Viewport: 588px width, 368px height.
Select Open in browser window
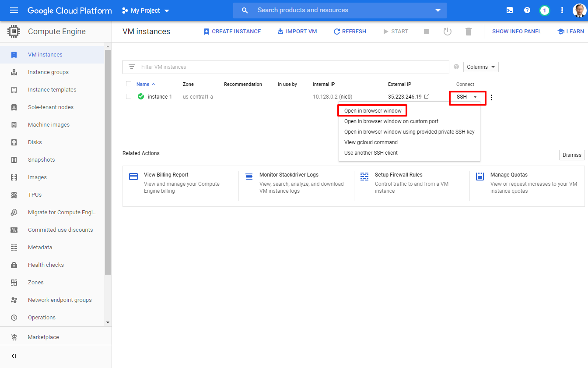pyautogui.click(x=373, y=111)
